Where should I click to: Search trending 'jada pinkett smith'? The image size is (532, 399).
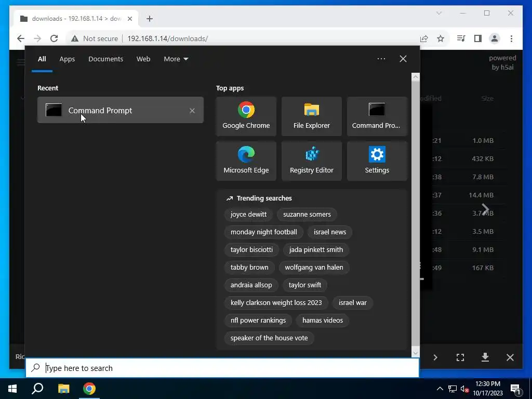click(316, 250)
